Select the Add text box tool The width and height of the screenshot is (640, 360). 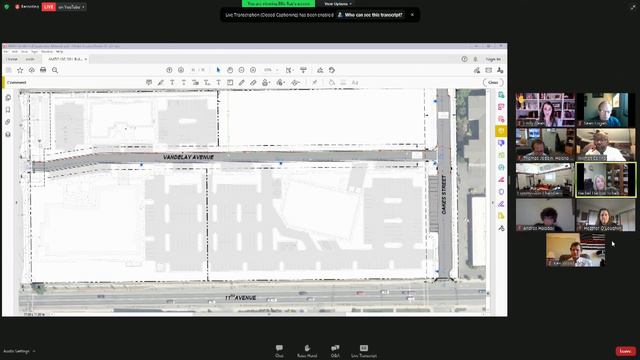(230, 82)
